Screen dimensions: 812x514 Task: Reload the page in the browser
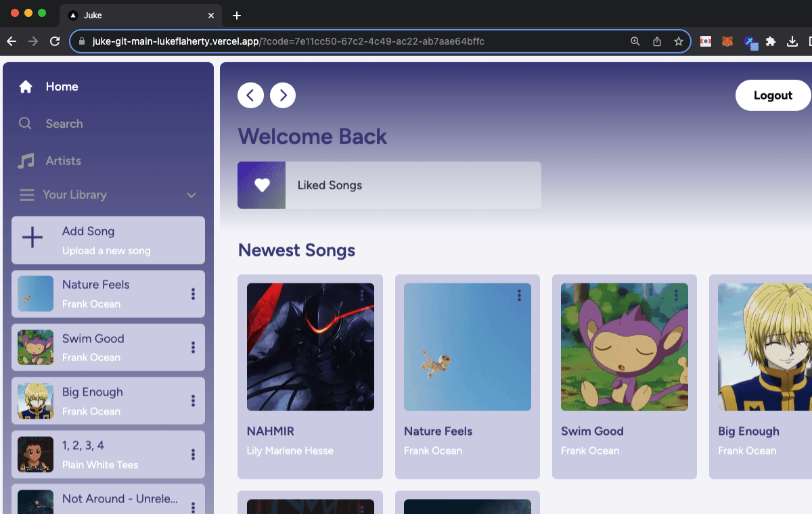coord(55,41)
